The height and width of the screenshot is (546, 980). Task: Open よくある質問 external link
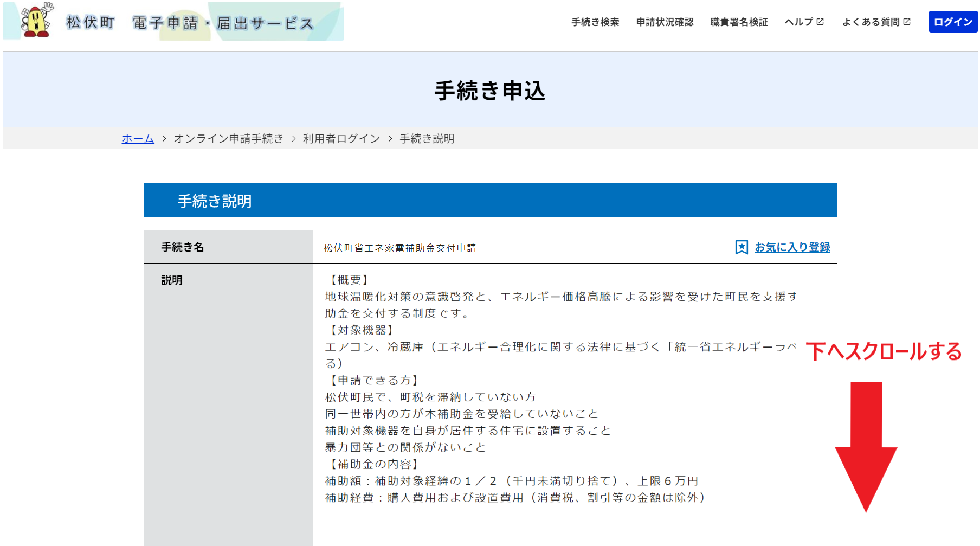click(x=876, y=22)
